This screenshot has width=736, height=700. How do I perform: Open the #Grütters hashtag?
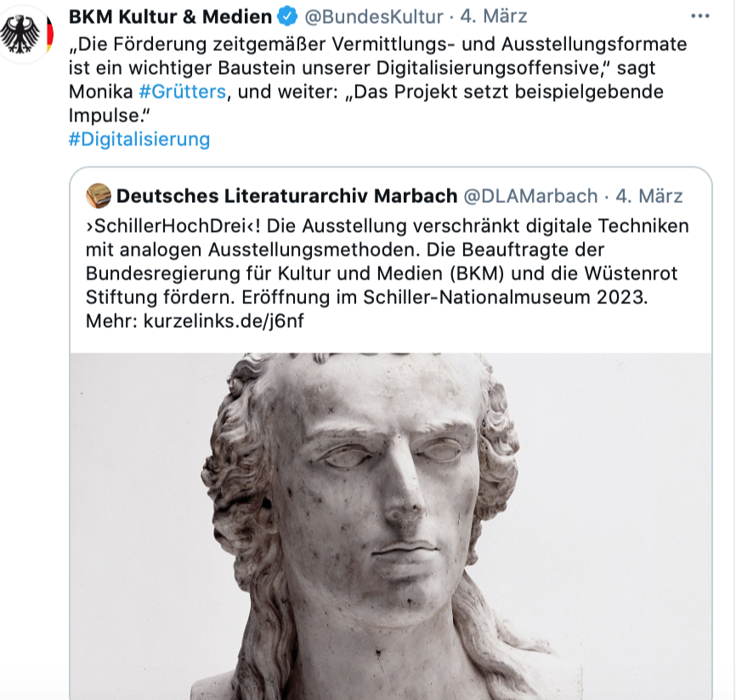(183, 92)
